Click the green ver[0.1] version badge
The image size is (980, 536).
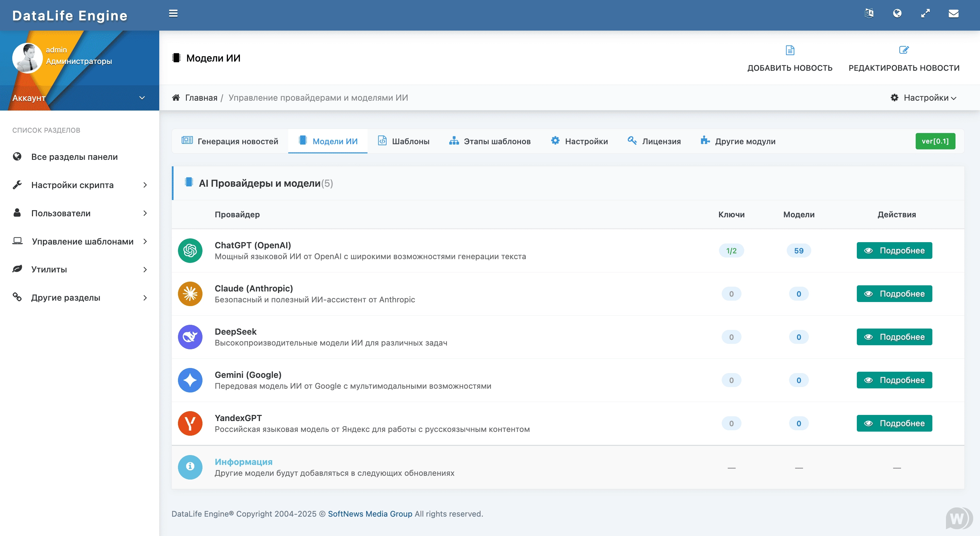[x=935, y=141]
